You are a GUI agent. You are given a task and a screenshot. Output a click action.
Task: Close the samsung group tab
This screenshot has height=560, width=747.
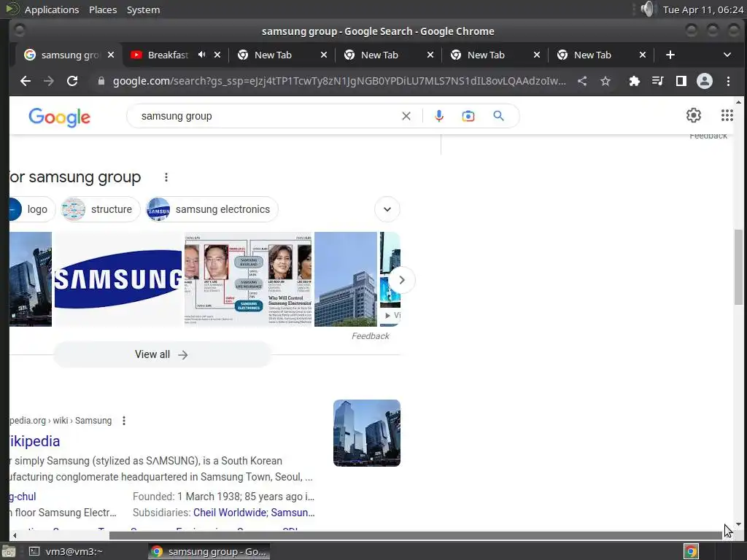pos(111,55)
